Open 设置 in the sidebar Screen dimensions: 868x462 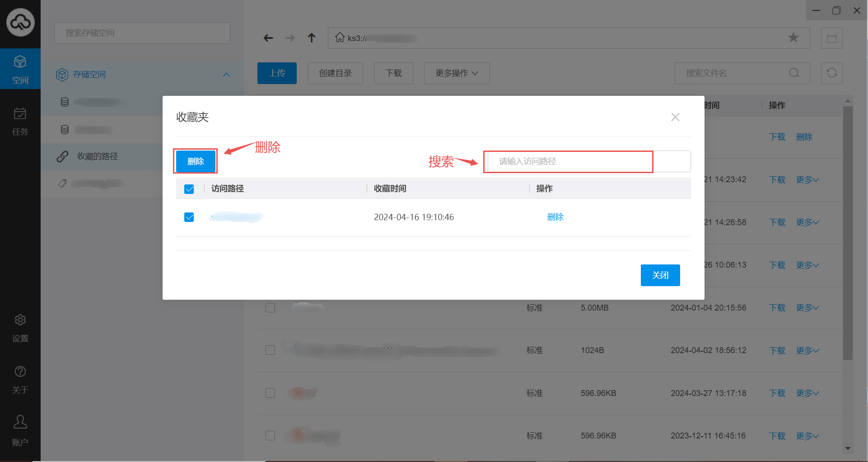(x=20, y=328)
